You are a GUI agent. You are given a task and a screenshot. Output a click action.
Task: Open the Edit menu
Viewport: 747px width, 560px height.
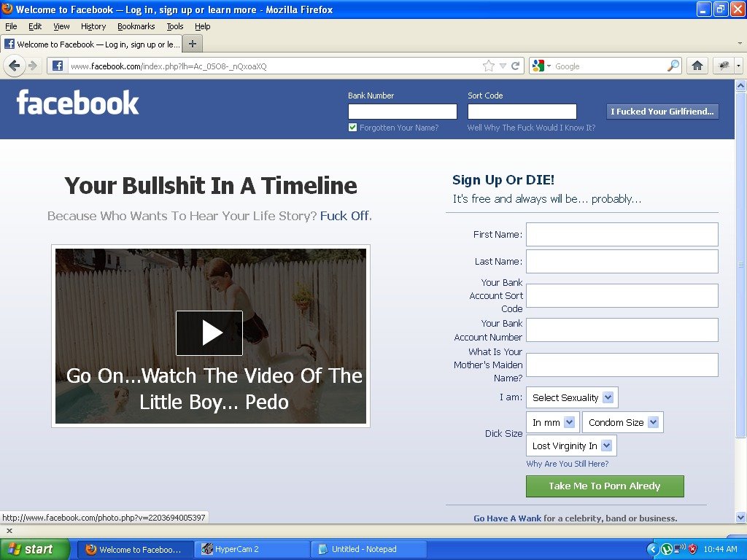click(x=35, y=26)
